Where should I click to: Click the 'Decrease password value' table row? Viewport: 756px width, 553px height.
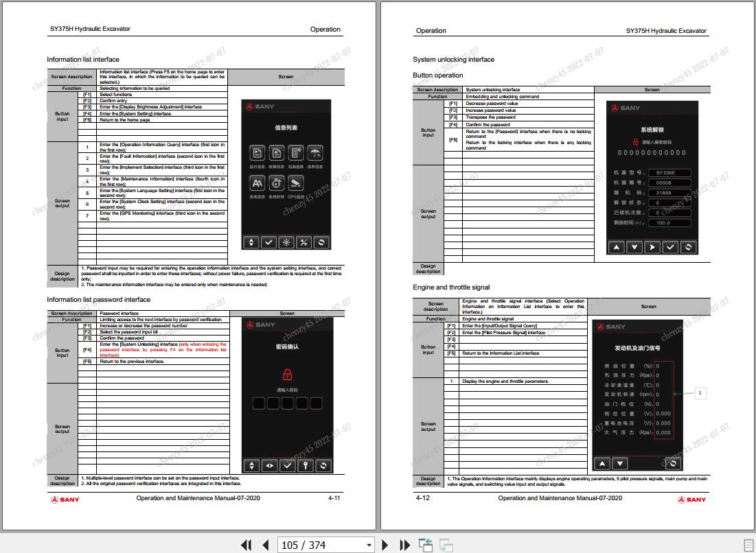click(528, 104)
